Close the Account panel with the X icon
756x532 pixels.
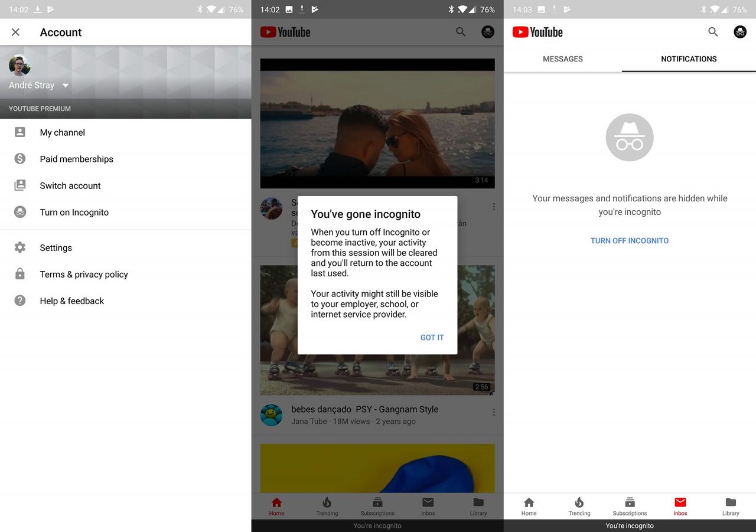[16, 32]
